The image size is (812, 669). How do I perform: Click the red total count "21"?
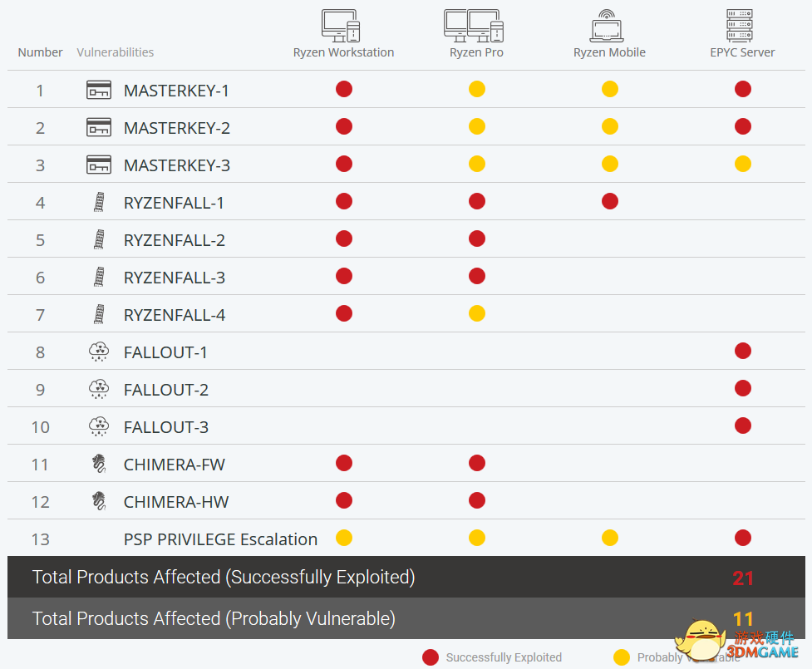[743, 578]
